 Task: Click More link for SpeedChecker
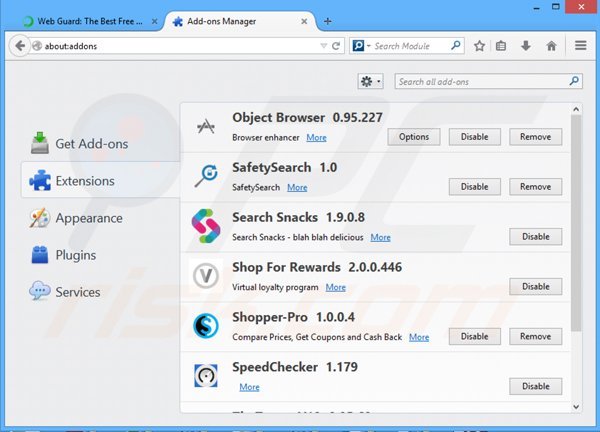(249, 387)
